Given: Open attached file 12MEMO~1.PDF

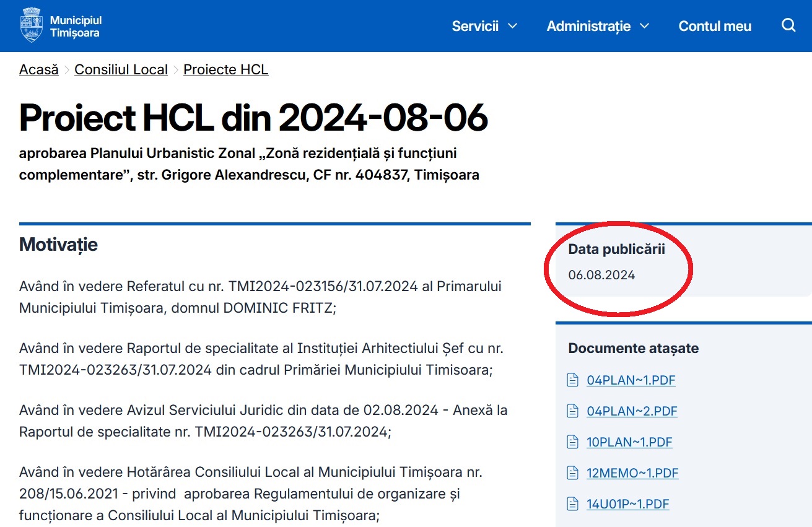Looking at the screenshot, I should tap(632, 473).
